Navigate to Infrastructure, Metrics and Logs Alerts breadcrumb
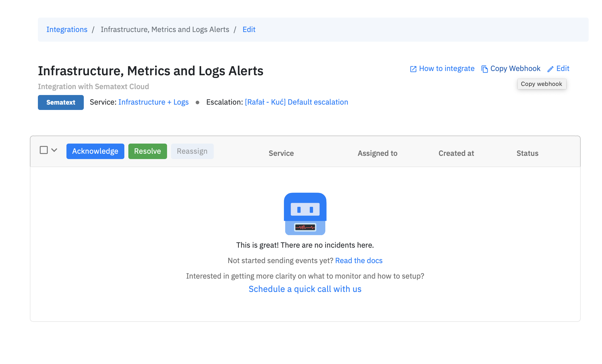The height and width of the screenshot is (364, 602). coord(165,29)
